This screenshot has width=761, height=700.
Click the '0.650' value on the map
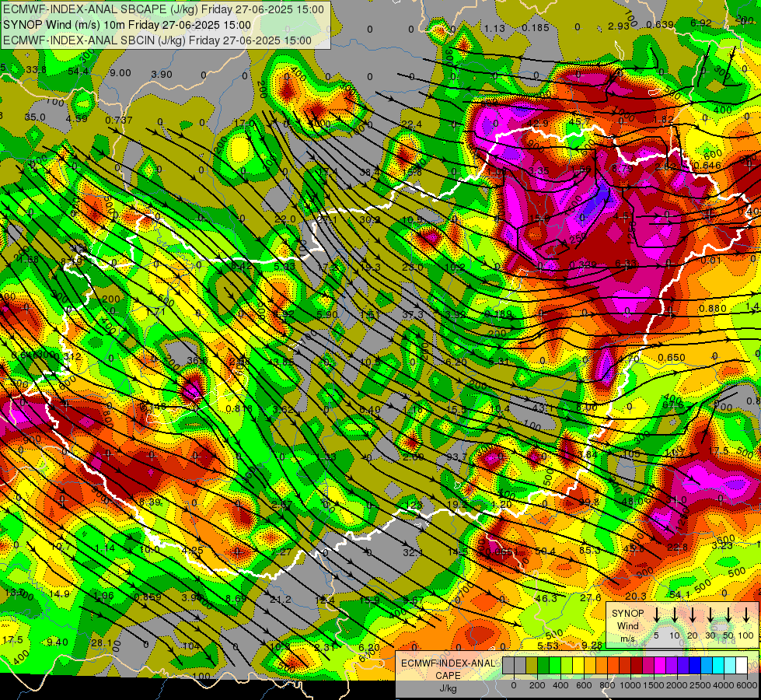(672, 358)
